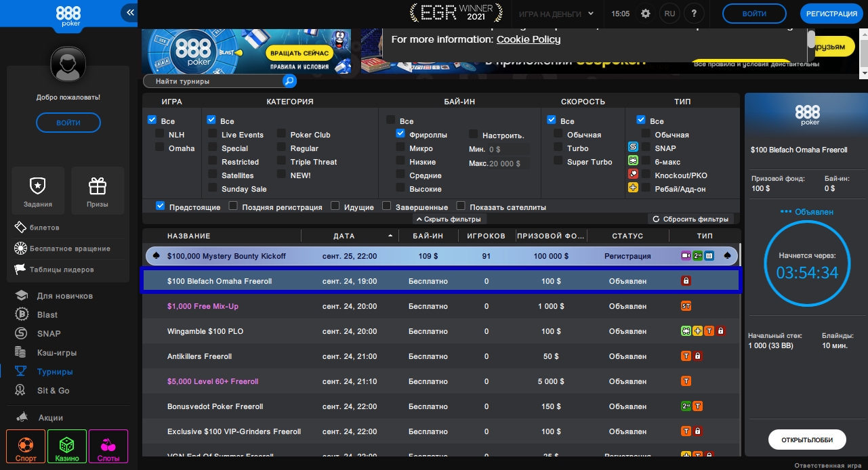Viewport: 868px width, 470px height.
Task: Click the ST icon in $1,000 Free Mix-Up row
Action: click(x=686, y=306)
